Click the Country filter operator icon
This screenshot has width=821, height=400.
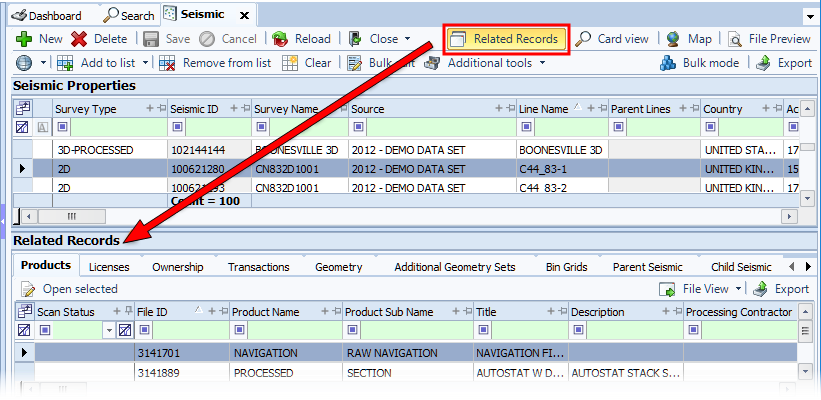tap(711, 127)
